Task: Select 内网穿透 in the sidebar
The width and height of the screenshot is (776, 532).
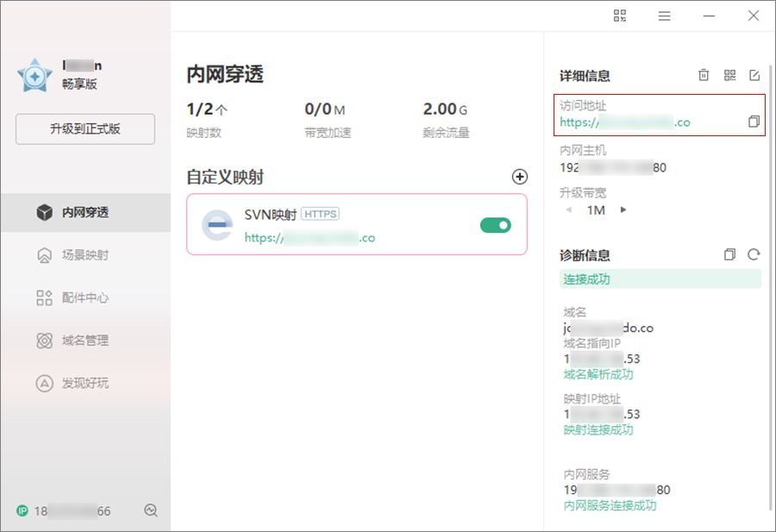Action: (85, 212)
